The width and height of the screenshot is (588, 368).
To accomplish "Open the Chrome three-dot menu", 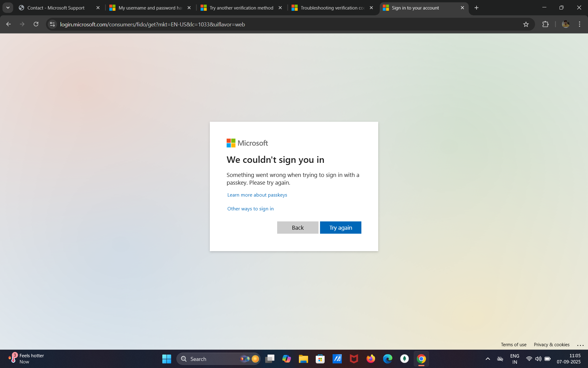I will click(x=579, y=24).
